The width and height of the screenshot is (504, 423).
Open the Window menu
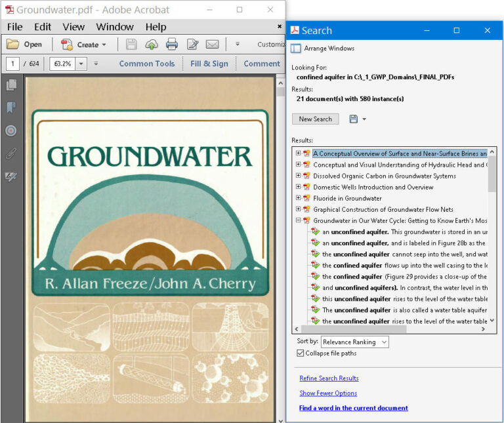coord(114,27)
